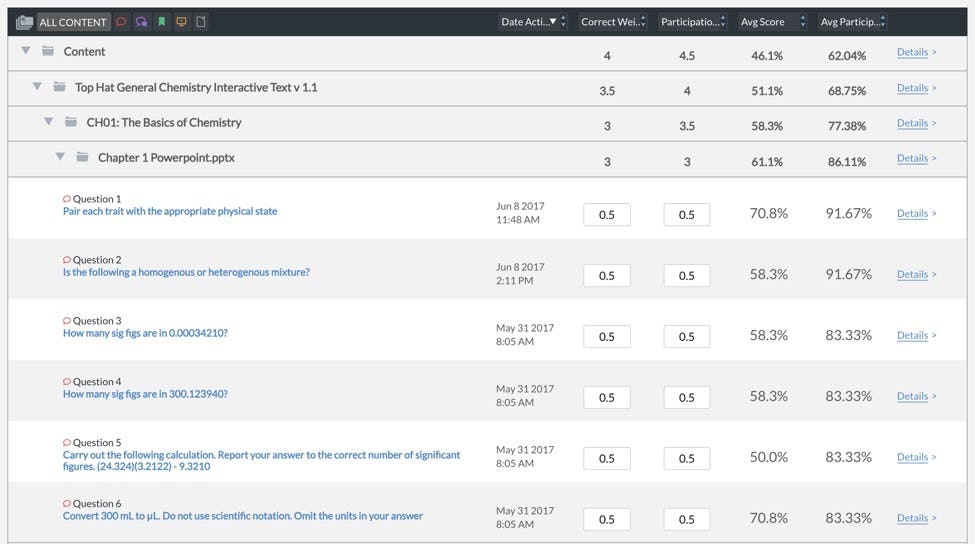This screenshot has width=975, height=544.
Task: Edit Question 5 participation weight field
Action: click(687, 458)
